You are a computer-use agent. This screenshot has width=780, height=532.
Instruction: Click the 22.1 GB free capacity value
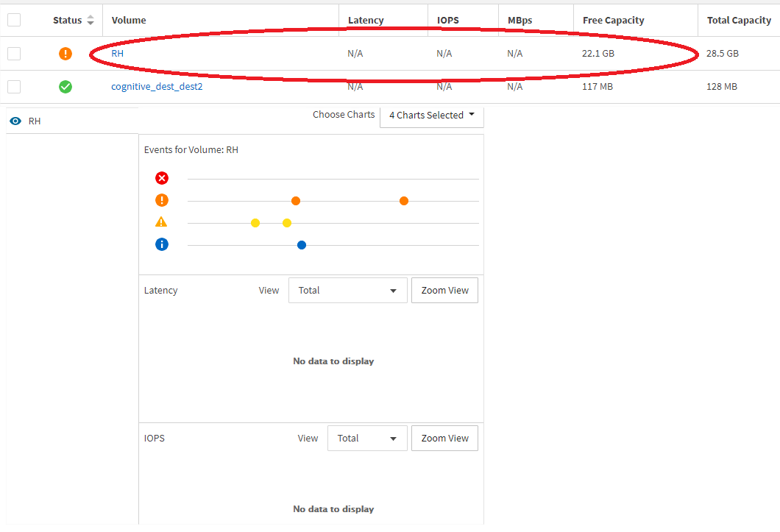(598, 53)
